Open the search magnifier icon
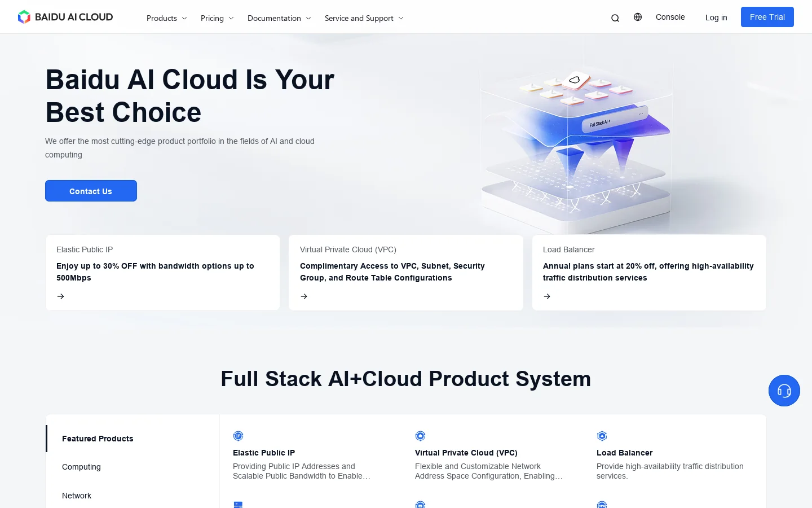This screenshot has height=508, width=812. pos(615,18)
